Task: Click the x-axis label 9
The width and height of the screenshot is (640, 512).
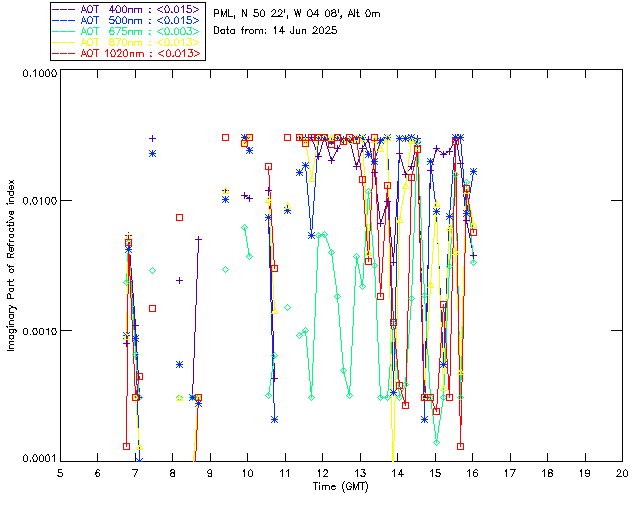Action: [210, 473]
